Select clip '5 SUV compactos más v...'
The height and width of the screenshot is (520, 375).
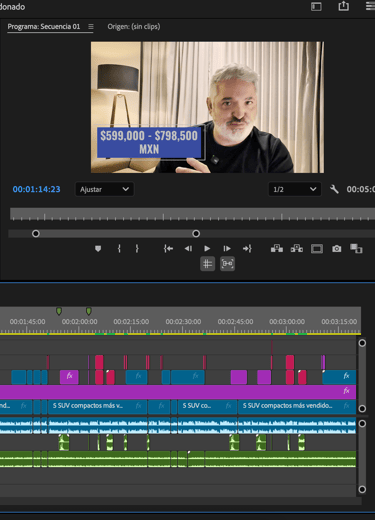(x=98, y=407)
